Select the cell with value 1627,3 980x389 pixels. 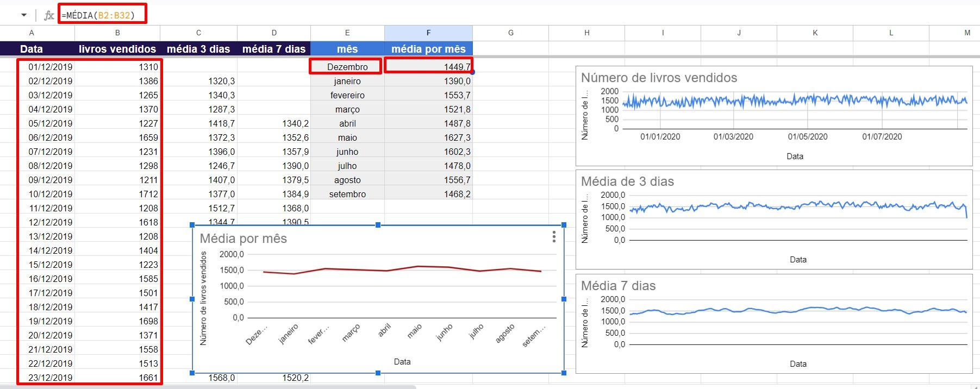click(x=428, y=137)
